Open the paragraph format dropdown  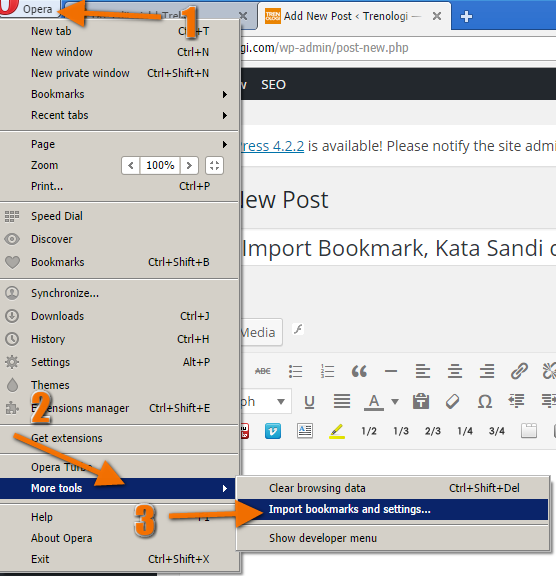point(266,402)
